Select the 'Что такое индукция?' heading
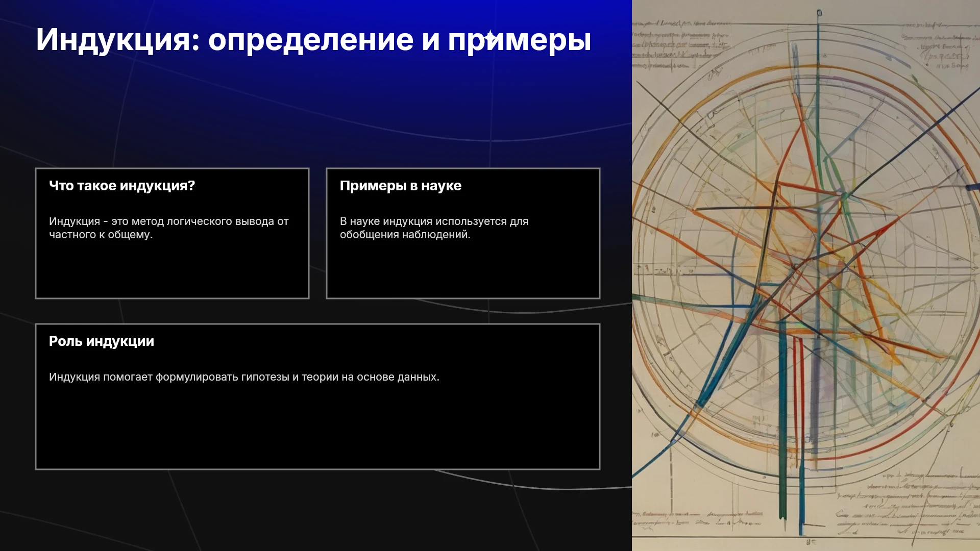 122,186
